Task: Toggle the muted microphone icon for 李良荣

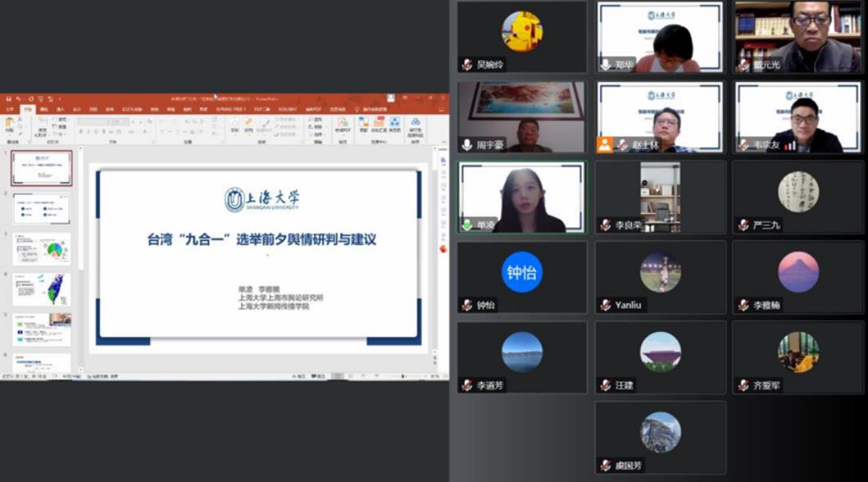Action: point(606,225)
